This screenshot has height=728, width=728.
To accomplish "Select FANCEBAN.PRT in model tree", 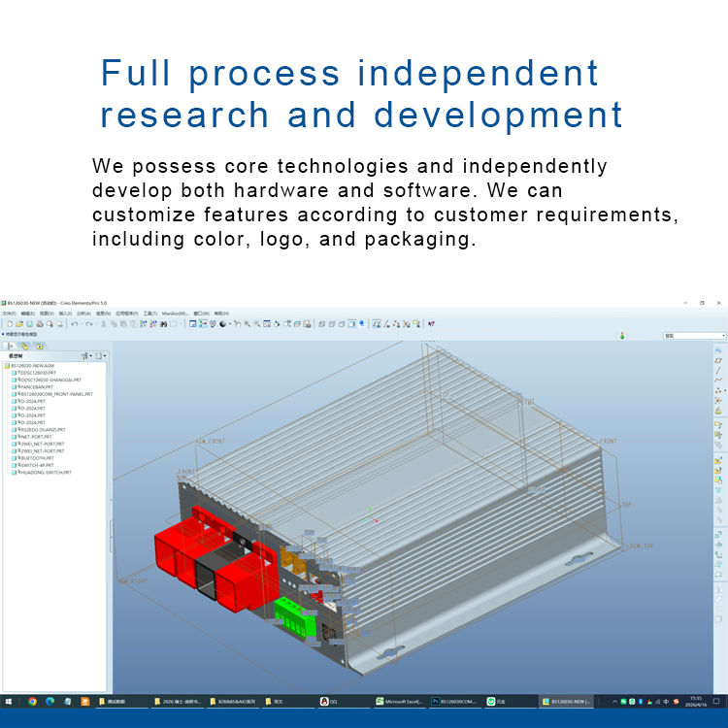I will point(38,386).
